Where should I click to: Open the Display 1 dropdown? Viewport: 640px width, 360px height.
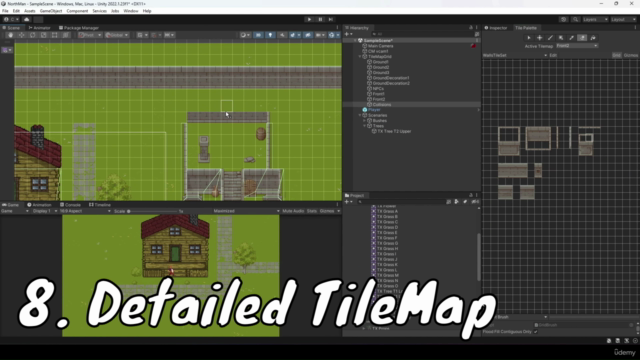[45, 211]
